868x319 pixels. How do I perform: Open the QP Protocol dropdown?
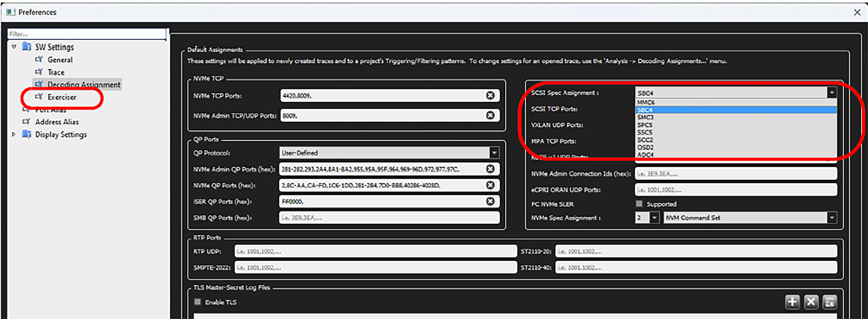point(494,153)
